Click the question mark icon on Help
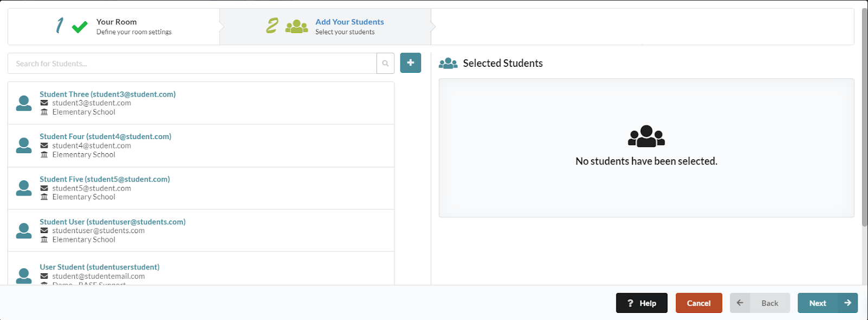The width and height of the screenshot is (868, 320). pos(630,303)
